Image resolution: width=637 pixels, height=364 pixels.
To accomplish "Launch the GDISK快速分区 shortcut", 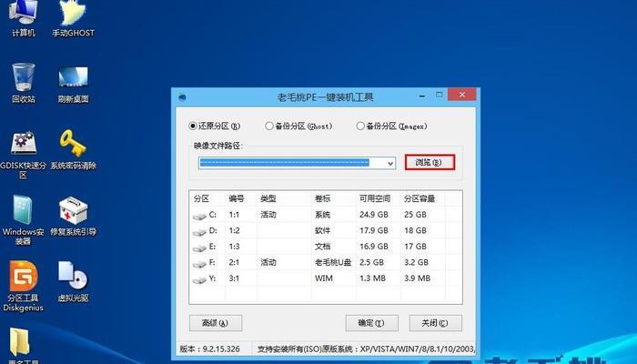I will pyautogui.click(x=23, y=155).
